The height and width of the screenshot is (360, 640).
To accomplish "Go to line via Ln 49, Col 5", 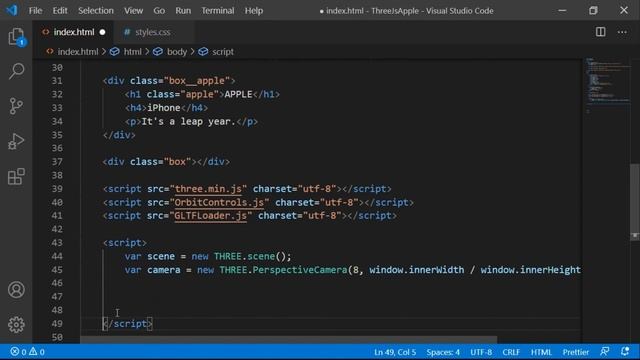I will coord(395,351).
